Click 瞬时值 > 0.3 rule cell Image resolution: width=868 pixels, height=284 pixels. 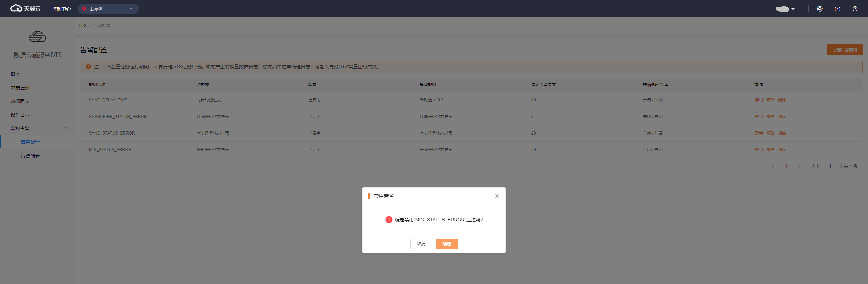tap(432, 100)
